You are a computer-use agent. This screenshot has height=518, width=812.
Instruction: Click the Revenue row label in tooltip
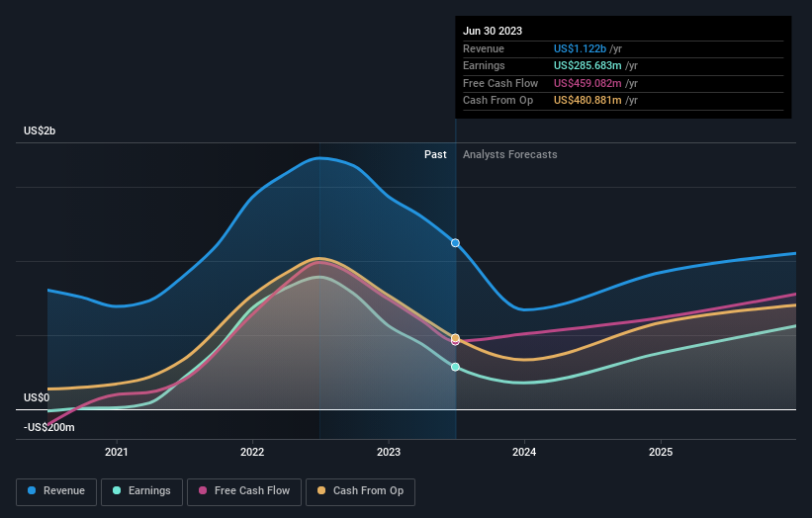pyautogui.click(x=484, y=48)
